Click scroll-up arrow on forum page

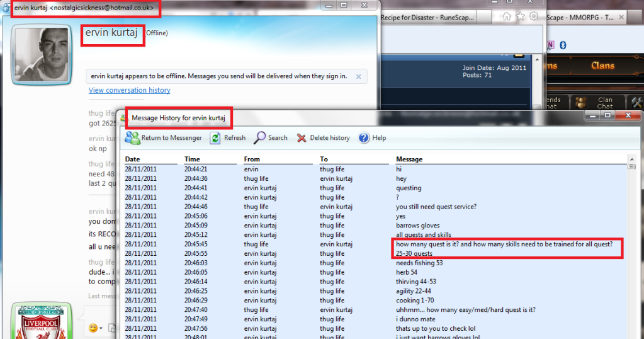(x=537, y=60)
